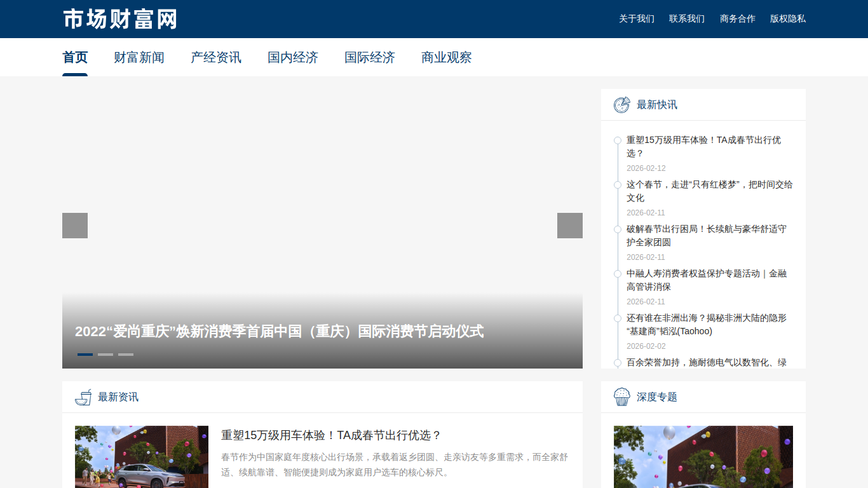This screenshot has height=488, width=868.
Task: Select the first carousel indicator bar
Action: (x=85, y=355)
